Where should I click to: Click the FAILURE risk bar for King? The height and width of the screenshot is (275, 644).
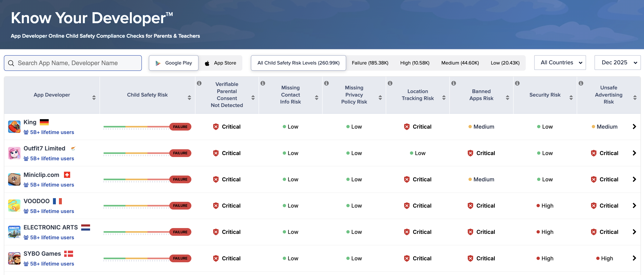pyautogui.click(x=147, y=127)
